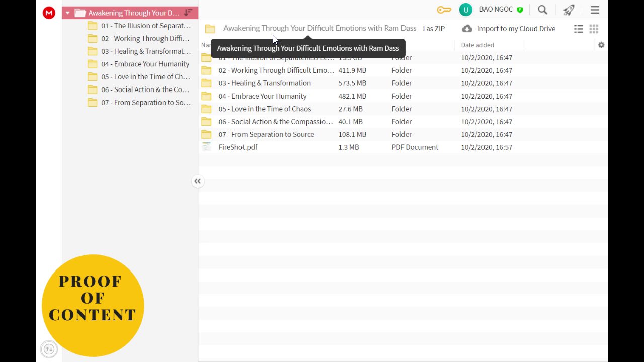Click folder icon of 07 - From Separation to Source row
Image resolution: width=644 pixels, height=362 pixels.
[206, 134]
